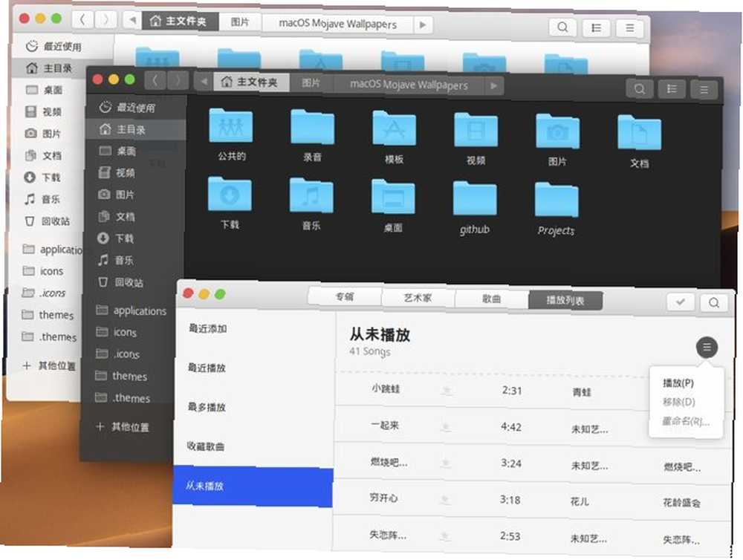Viewport: 743px width, 560px height.
Task: Go back in light file manager
Action: (x=82, y=20)
